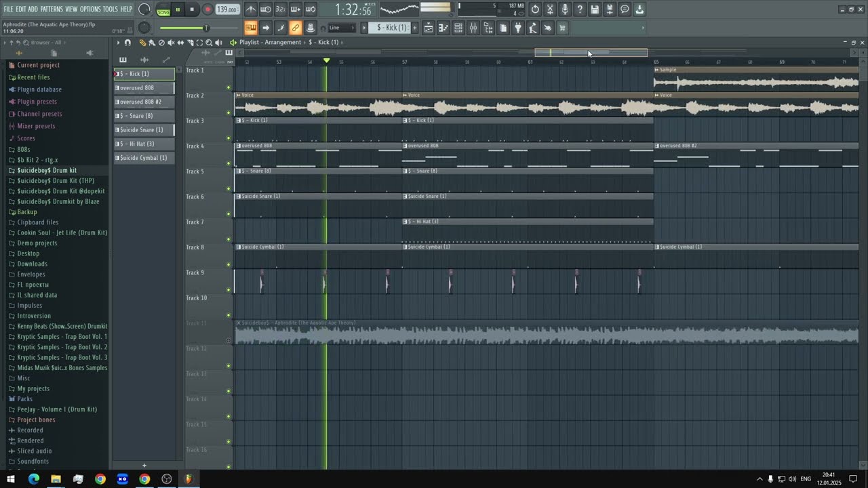This screenshot has width=868, height=488.
Task: Open the PATTERNS menu
Action: point(52,9)
